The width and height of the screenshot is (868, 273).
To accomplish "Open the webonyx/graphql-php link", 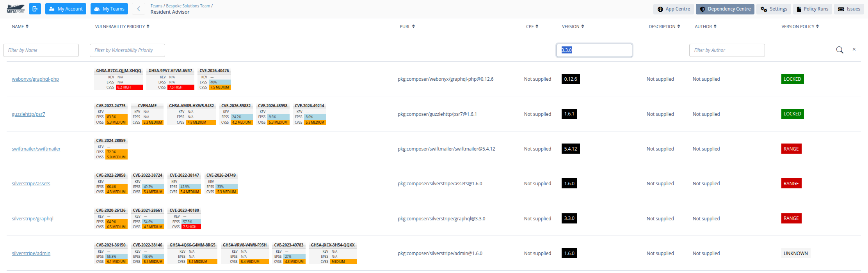I will tap(35, 79).
